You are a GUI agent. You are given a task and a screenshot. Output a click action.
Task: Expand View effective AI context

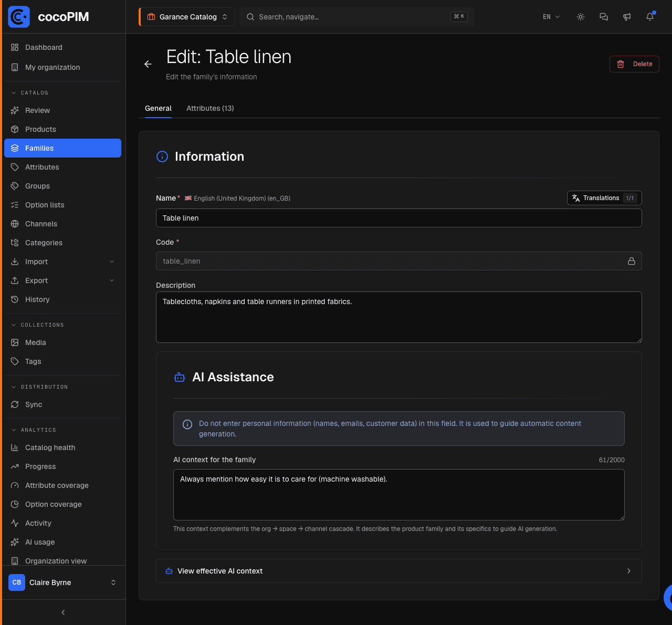tap(399, 571)
